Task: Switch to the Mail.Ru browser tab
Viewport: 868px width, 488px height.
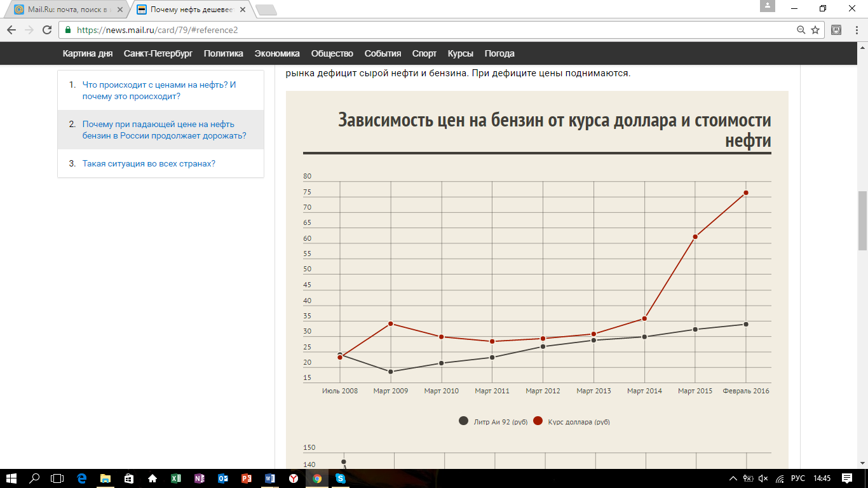Action: 70,10
